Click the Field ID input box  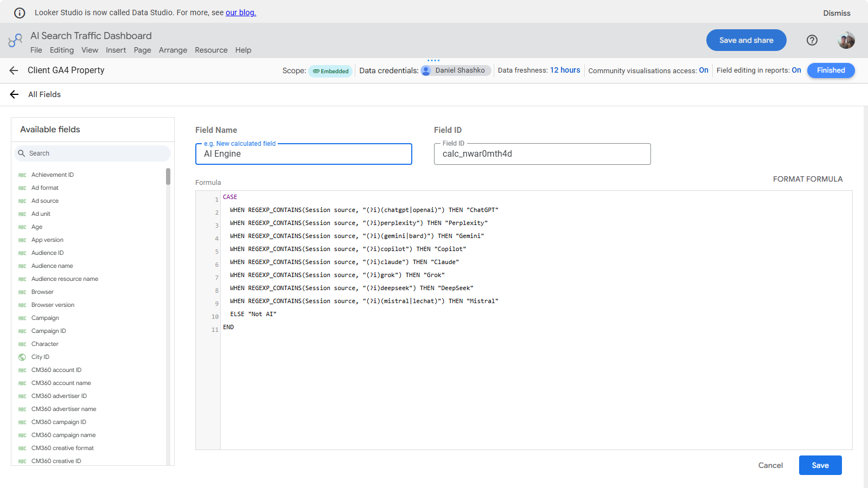[542, 154]
